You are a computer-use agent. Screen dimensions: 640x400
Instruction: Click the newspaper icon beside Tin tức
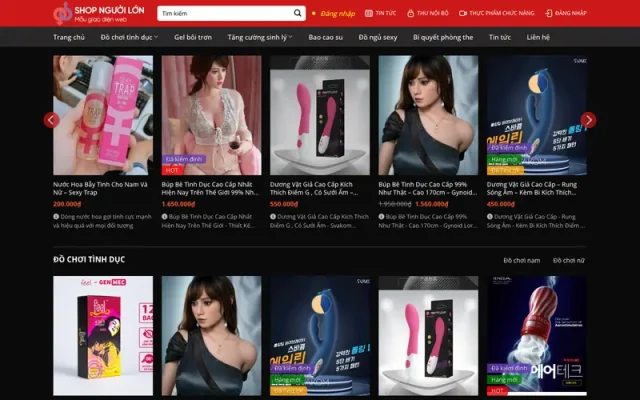(369, 13)
